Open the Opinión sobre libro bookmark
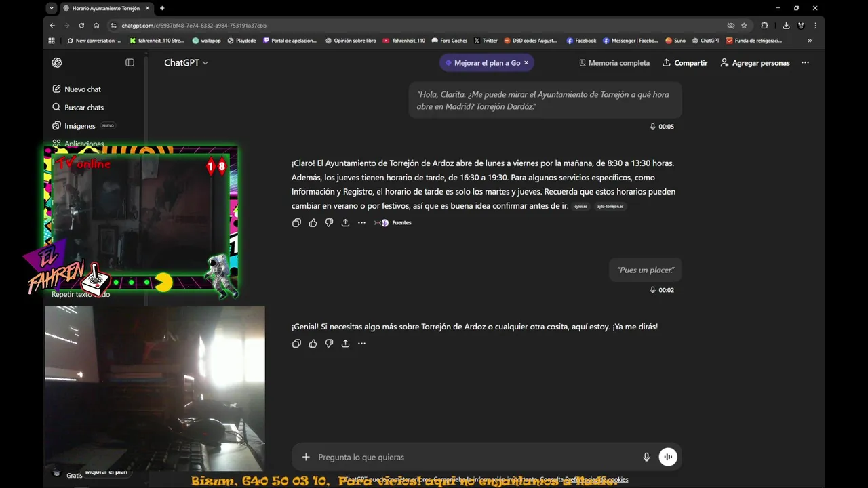The width and height of the screenshot is (868, 488). [351, 41]
